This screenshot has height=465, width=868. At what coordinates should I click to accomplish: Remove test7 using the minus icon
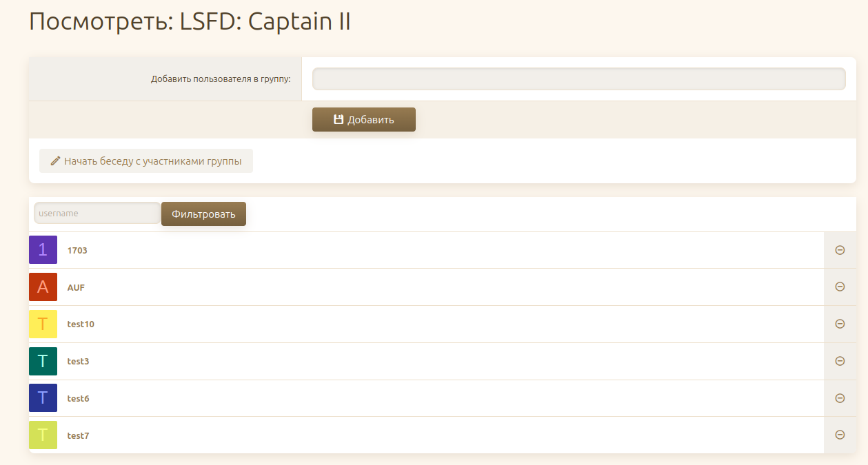(840, 435)
